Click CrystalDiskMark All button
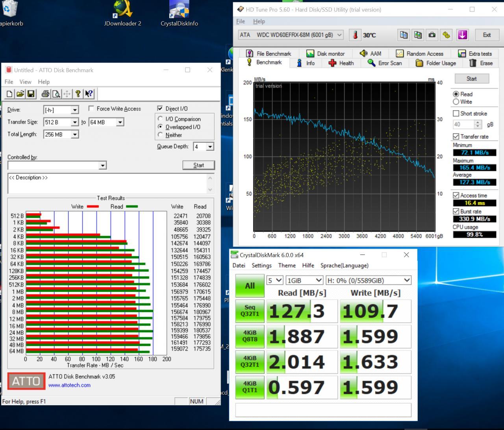504x430 pixels. tap(250, 286)
